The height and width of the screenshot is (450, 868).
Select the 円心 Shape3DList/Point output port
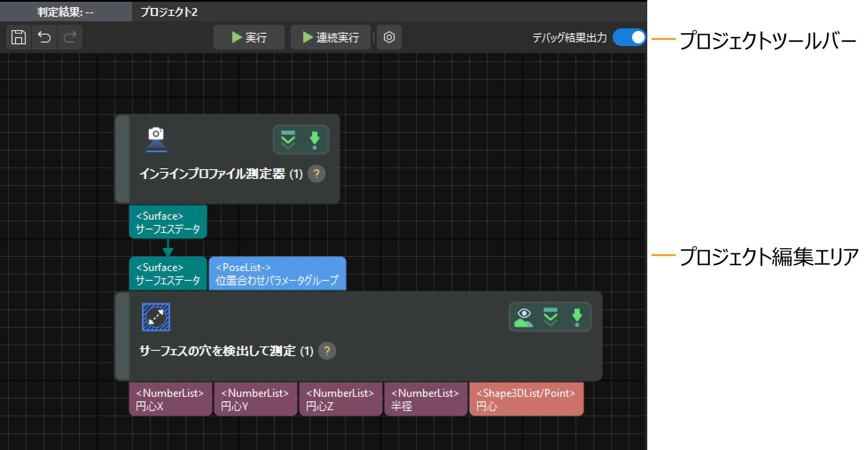point(526,399)
